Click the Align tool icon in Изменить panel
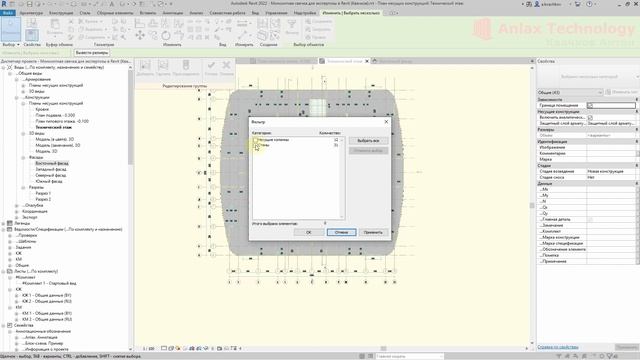The image size is (640, 360). pyautogui.click(x=140, y=24)
